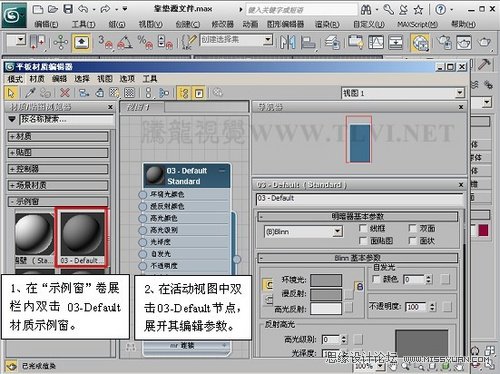Save the file with the floppy disk icon
The image size is (500, 374).
[68, 9]
